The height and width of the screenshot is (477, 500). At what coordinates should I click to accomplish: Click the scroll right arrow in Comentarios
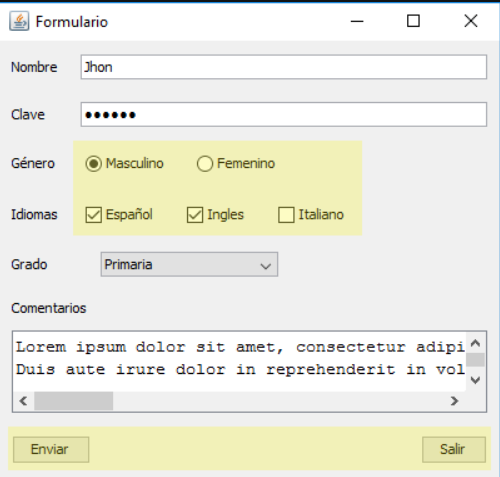click(454, 401)
